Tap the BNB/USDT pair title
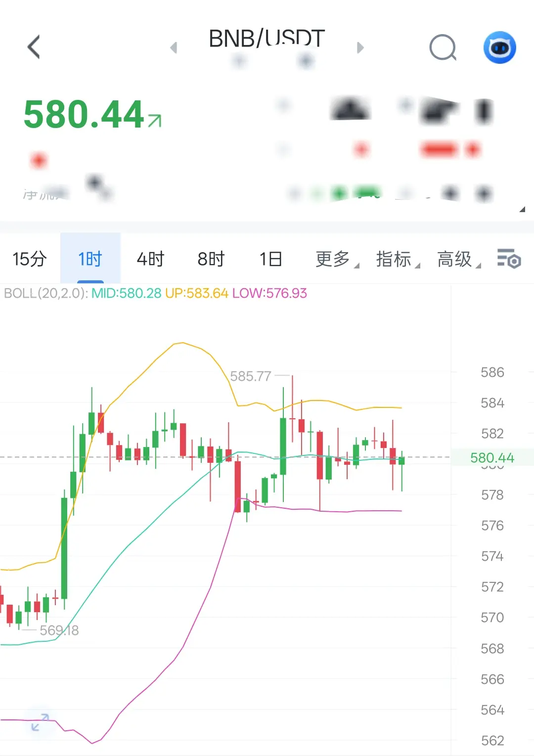This screenshot has height=756, width=534. pyautogui.click(x=267, y=39)
